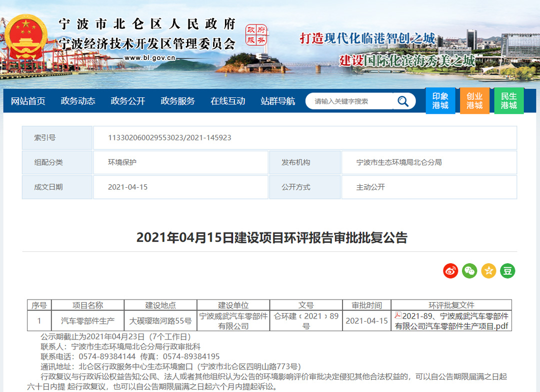This screenshot has height=392, width=540.
Task: Click the blue 印象港城 button
Action: point(440,101)
